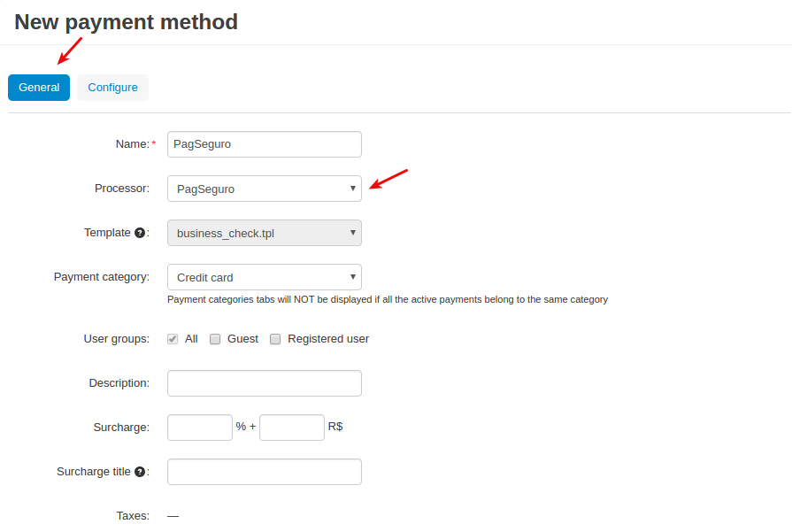Screen dimensions: 792x532
Task: Enable the Guest user group checkbox
Action: (x=215, y=339)
